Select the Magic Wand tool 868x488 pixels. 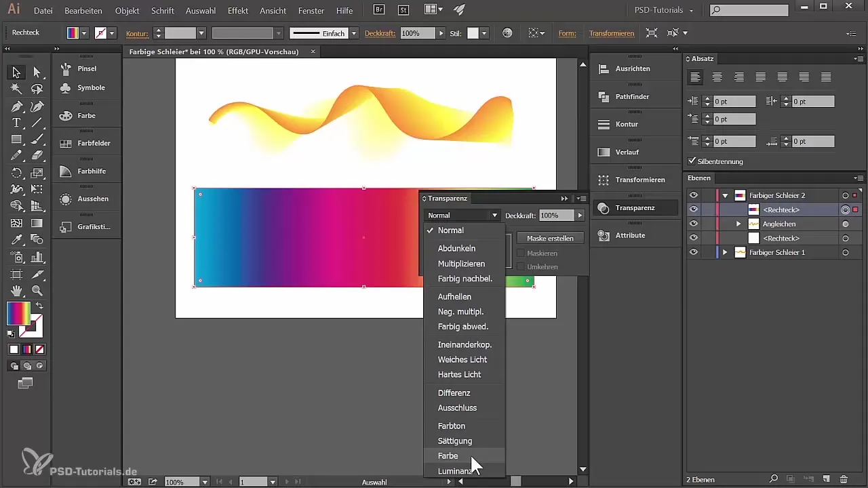[16, 89]
